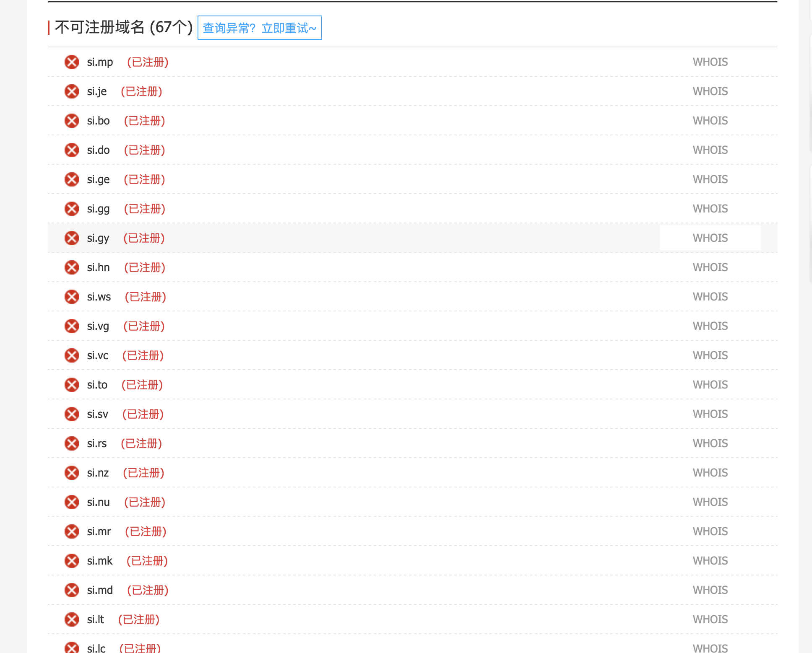This screenshot has width=812, height=653.
Task: Click the red X icon beside si.vc
Action: click(x=72, y=355)
